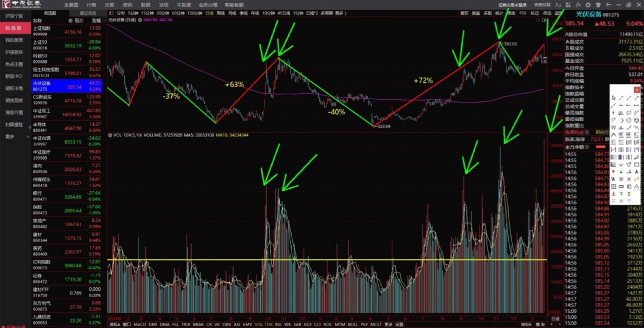The image size is (644, 328).
Task: Close the drawing tools palette with red X
Action: [637, 90]
